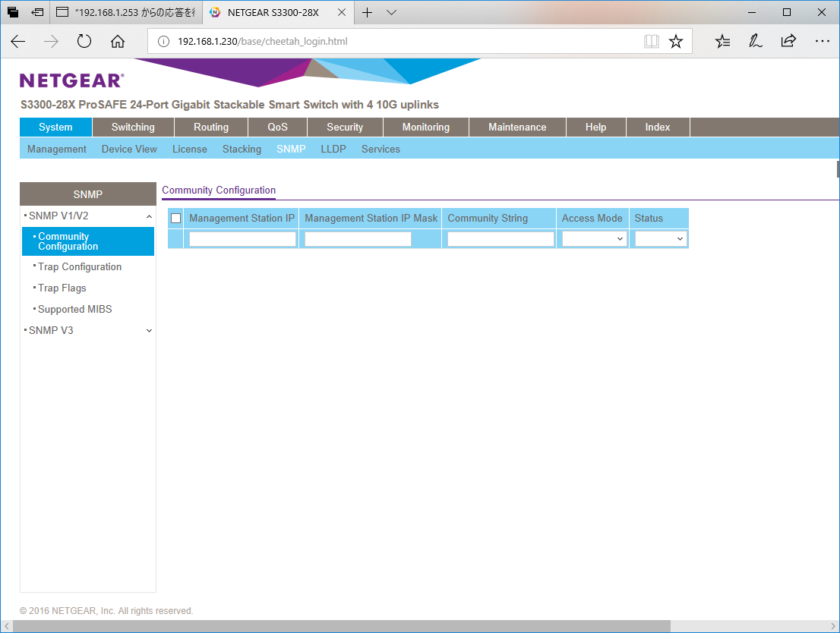The height and width of the screenshot is (633, 840).
Task: Open Add notes pen icon
Action: (756, 41)
